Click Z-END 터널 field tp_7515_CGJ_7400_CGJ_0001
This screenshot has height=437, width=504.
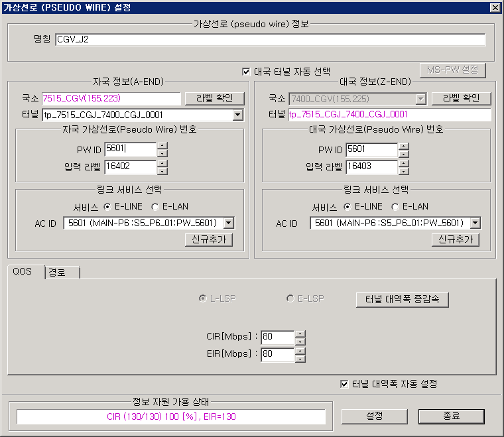(x=389, y=115)
